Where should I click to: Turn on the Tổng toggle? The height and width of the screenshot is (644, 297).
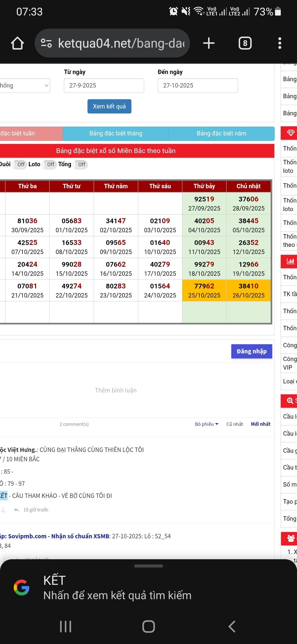[x=81, y=165]
